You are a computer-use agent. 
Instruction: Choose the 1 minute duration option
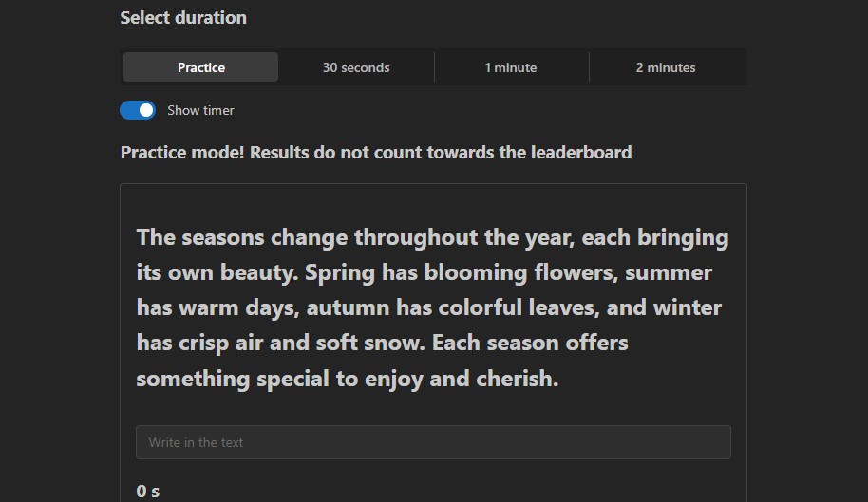pos(510,67)
